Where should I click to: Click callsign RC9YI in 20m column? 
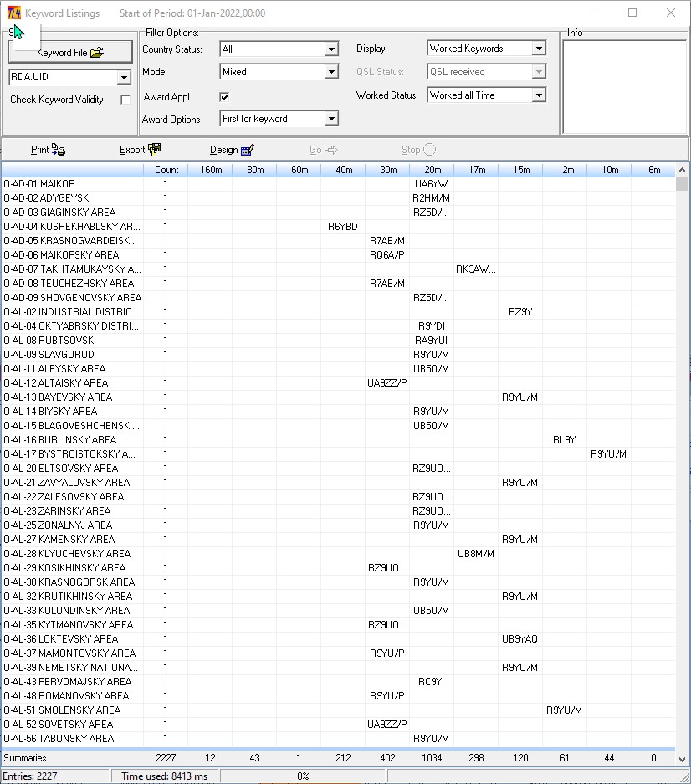(x=431, y=682)
